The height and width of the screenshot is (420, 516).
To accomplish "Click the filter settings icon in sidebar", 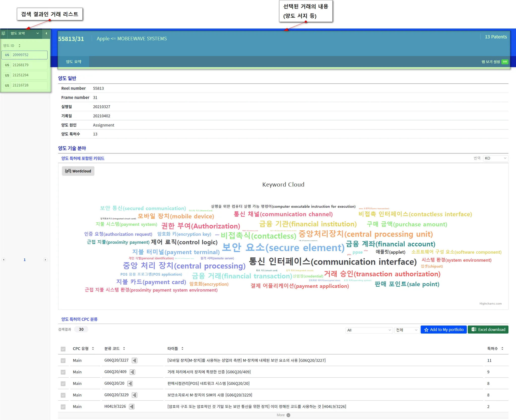I will pos(4,33).
